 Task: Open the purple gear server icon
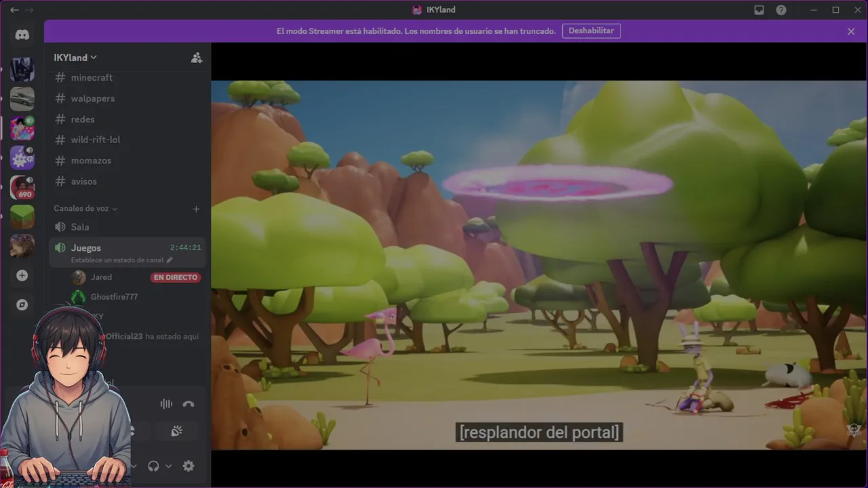pyautogui.click(x=22, y=157)
